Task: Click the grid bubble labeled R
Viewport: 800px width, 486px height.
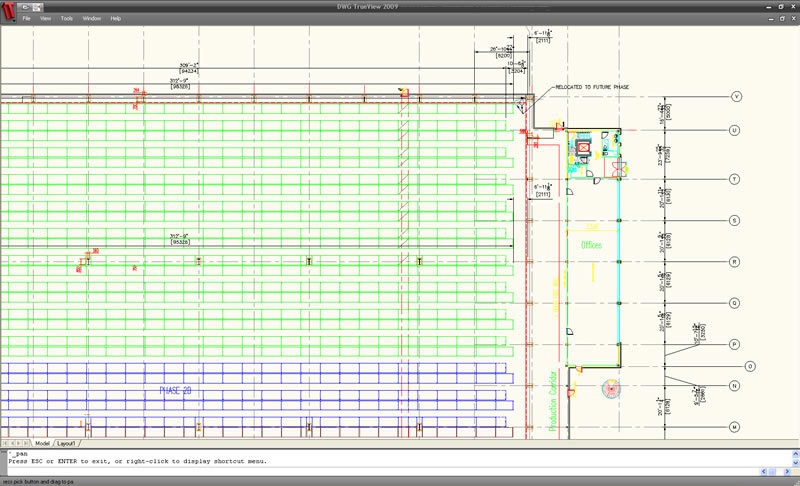Action: [x=735, y=261]
